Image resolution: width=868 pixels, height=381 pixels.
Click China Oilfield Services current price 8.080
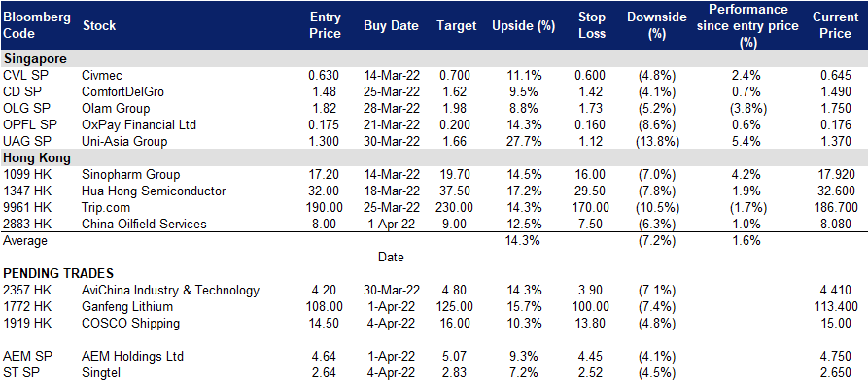coord(835,225)
